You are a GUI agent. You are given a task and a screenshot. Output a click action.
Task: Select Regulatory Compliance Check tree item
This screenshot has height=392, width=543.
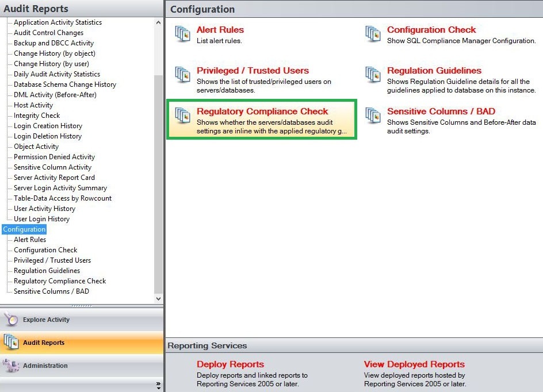pyautogui.click(x=60, y=281)
